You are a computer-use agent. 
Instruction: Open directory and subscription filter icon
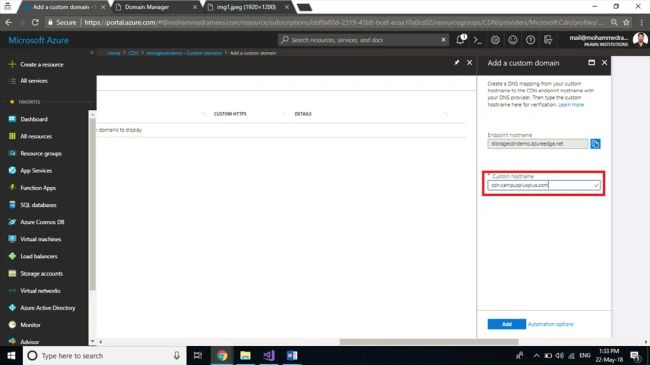[548, 40]
